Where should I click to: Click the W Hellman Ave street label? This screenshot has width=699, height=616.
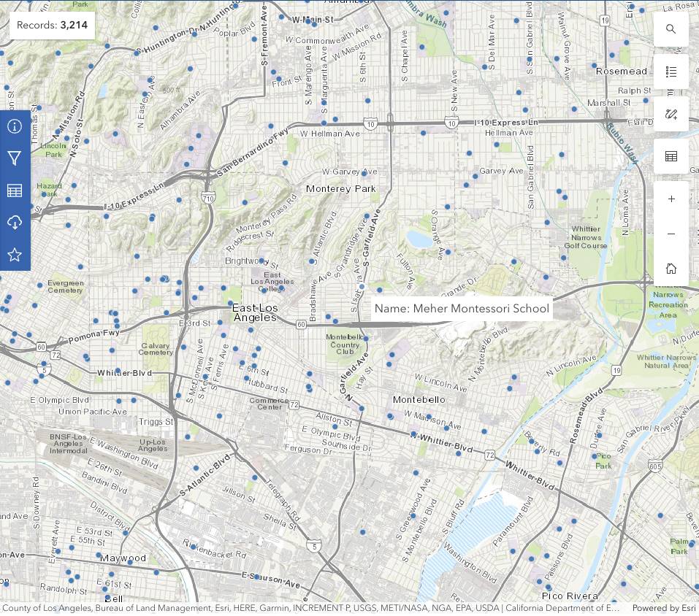point(330,134)
